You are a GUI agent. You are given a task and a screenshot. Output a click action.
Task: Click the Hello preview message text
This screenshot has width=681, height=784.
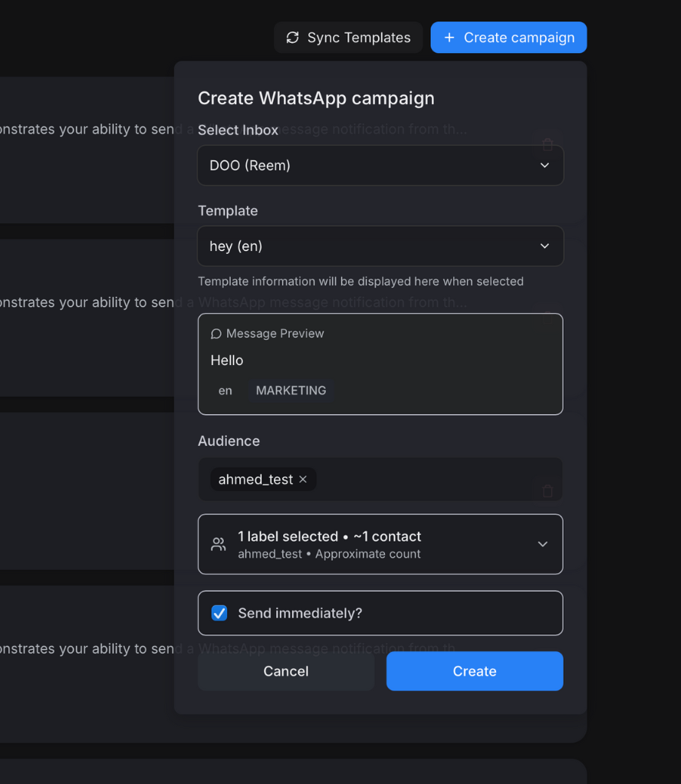pyautogui.click(x=227, y=361)
